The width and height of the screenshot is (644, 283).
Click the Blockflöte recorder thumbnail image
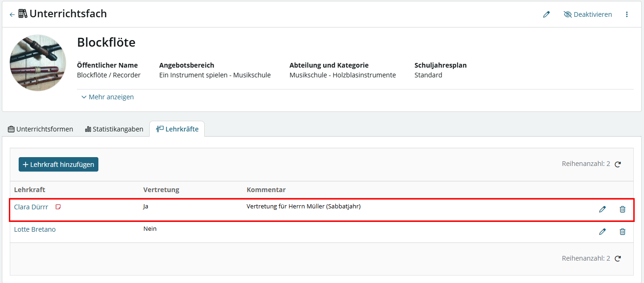(38, 62)
